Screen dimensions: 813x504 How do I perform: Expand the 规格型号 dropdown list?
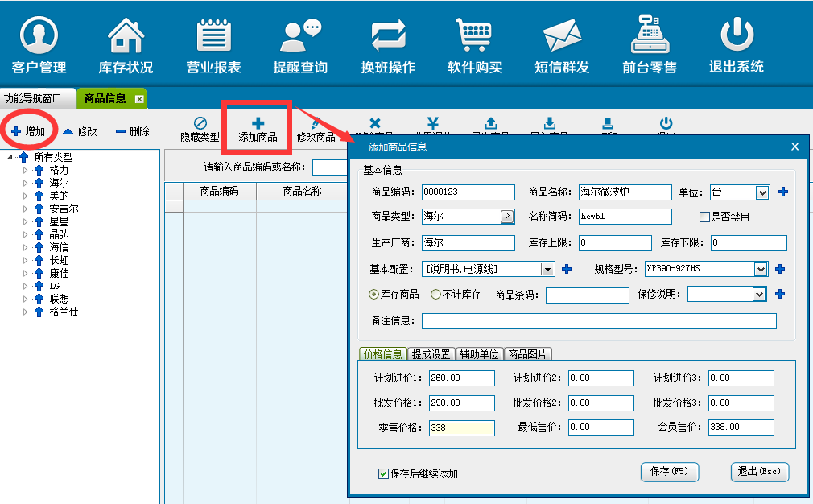pos(760,269)
